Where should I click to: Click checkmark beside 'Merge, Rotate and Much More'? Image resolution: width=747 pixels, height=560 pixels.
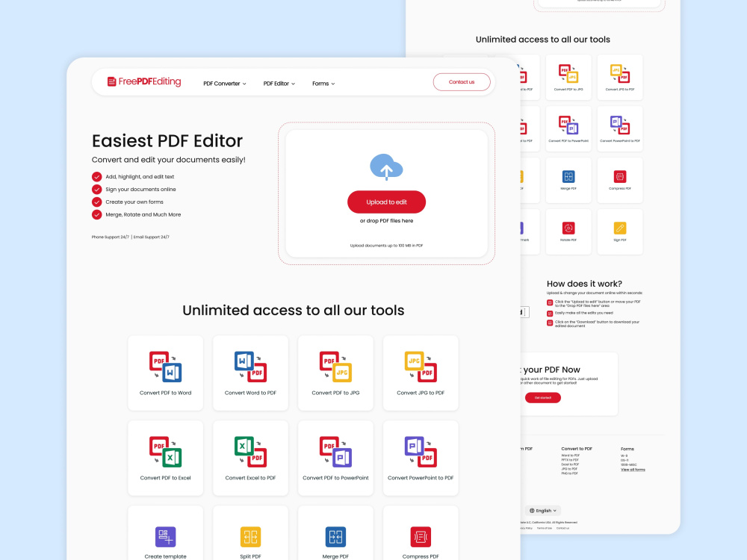[96, 215]
